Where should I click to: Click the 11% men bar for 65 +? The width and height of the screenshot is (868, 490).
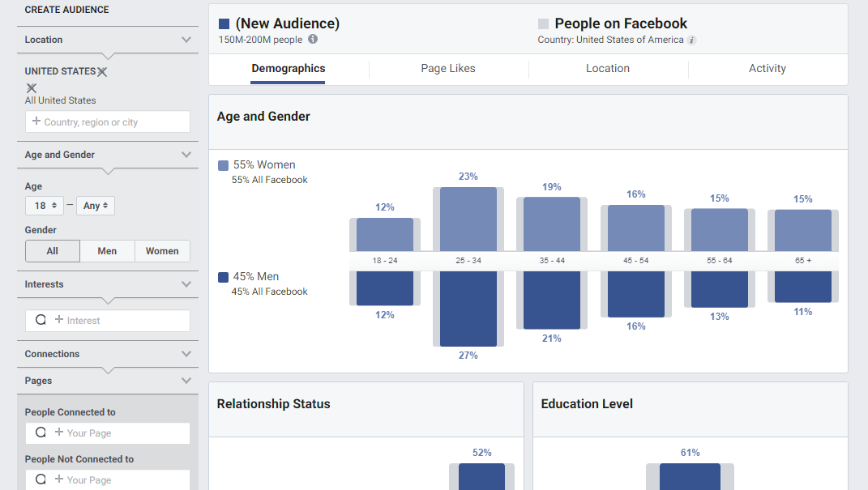click(803, 287)
